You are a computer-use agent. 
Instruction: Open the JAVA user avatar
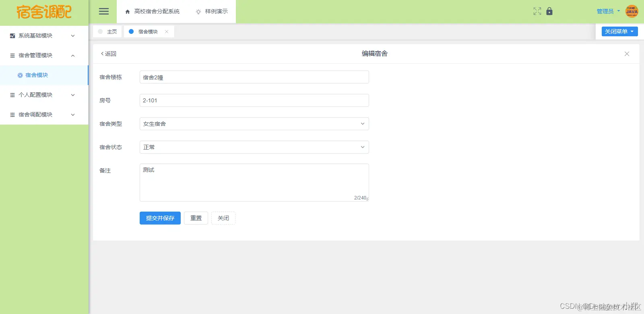point(632,11)
